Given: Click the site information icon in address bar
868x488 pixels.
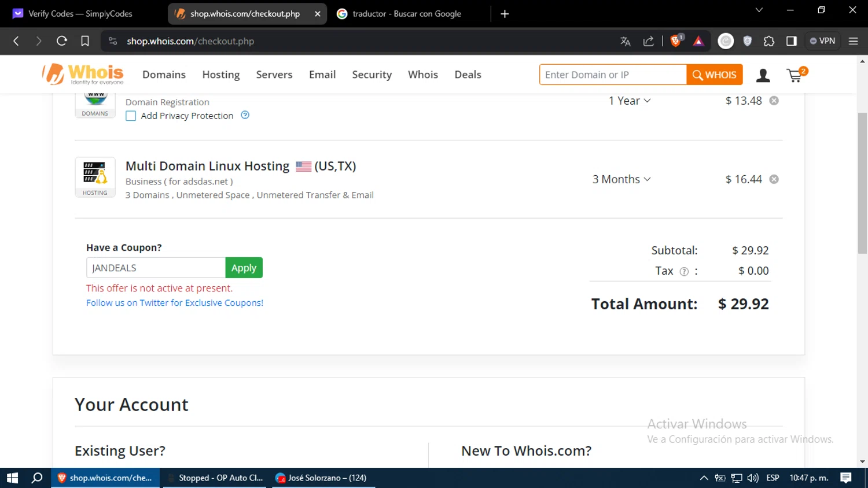Looking at the screenshot, I should [113, 41].
